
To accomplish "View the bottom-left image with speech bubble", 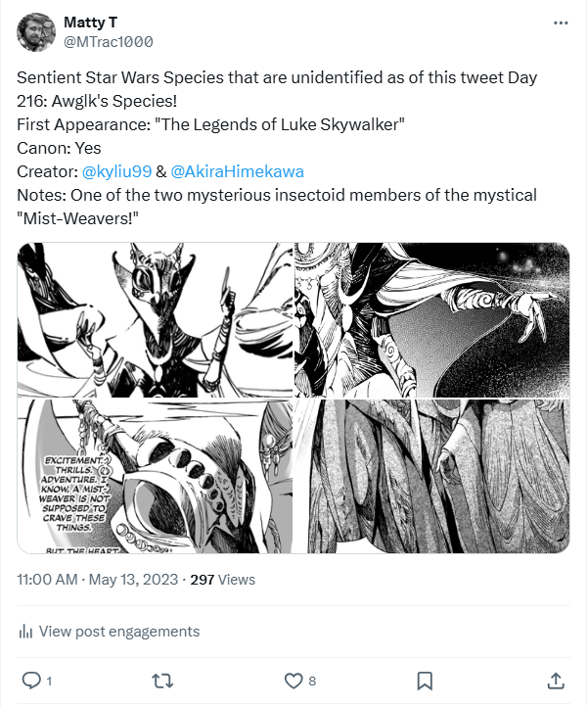I will coord(155,476).
